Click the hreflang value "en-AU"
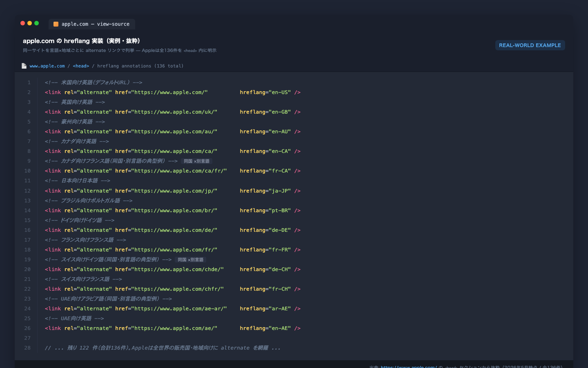This screenshot has width=588, height=368. [280, 132]
